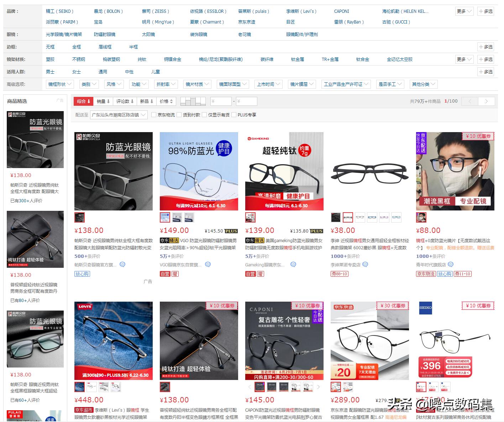
Task: Sort results by 价格
Action: tap(166, 101)
